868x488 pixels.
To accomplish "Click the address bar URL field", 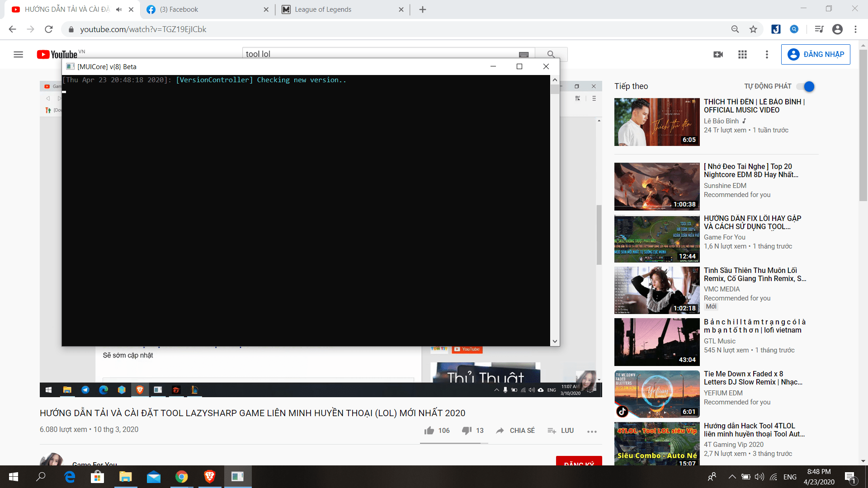I will coord(398,29).
